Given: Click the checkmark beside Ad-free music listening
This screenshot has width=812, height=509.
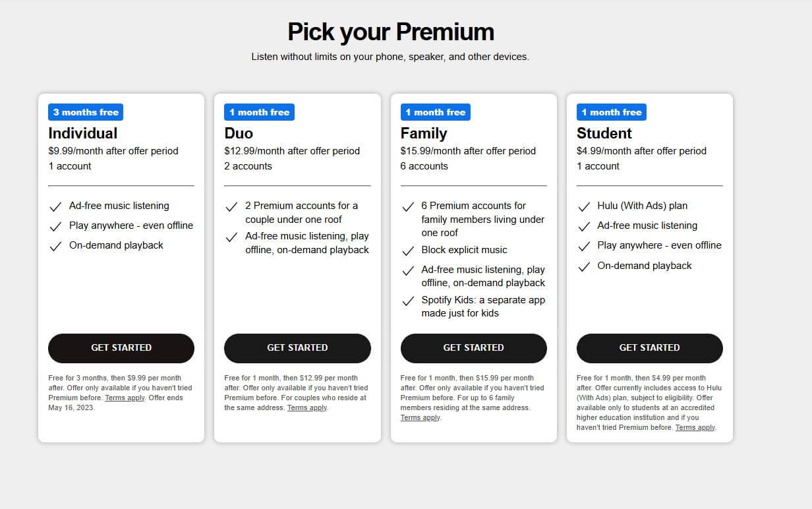Looking at the screenshot, I should point(55,206).
